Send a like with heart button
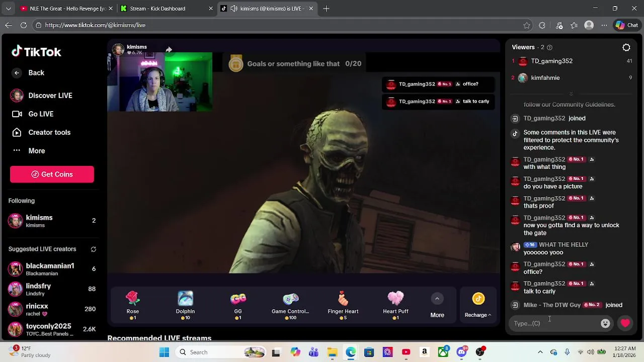Viewport: 644px width, 362px height. point(625,323)
